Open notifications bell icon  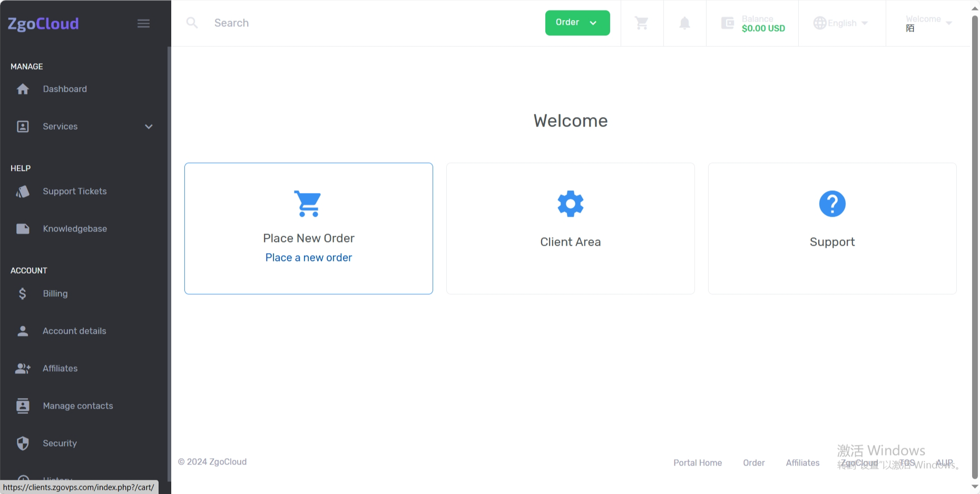[684, 23]
